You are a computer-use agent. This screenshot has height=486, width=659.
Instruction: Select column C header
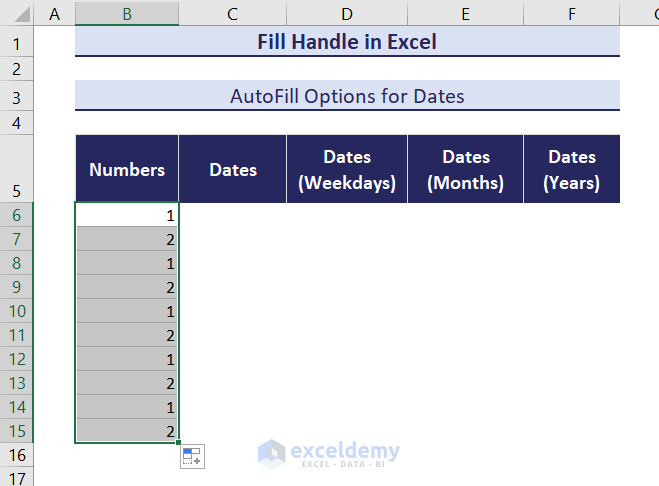pyautogui.click(x=232, y=13)
